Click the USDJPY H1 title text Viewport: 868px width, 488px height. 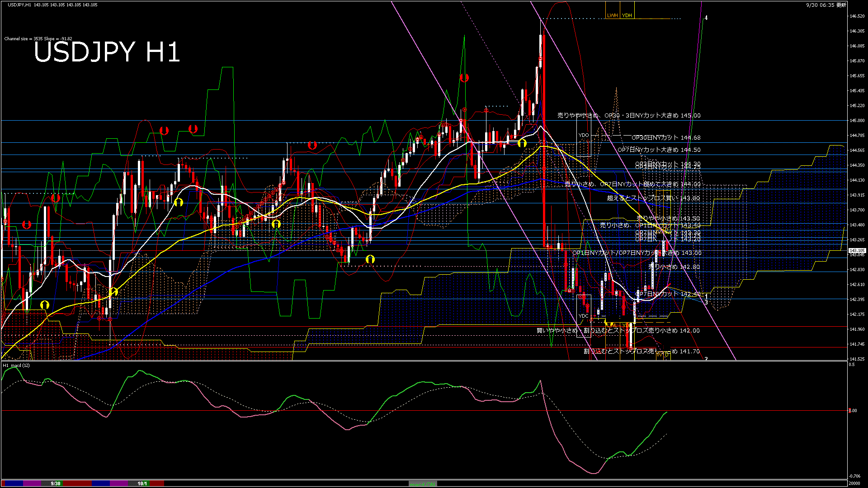tap(107, 52)
